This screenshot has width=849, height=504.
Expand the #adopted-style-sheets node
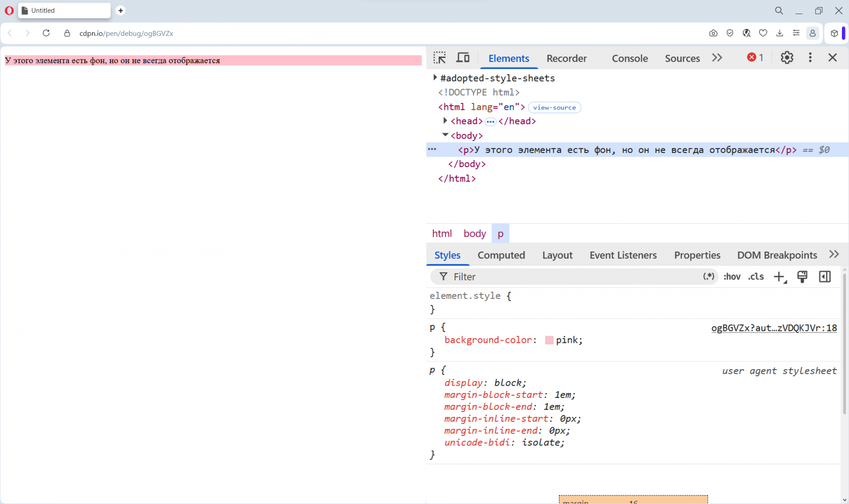click(x=435, y=78)
